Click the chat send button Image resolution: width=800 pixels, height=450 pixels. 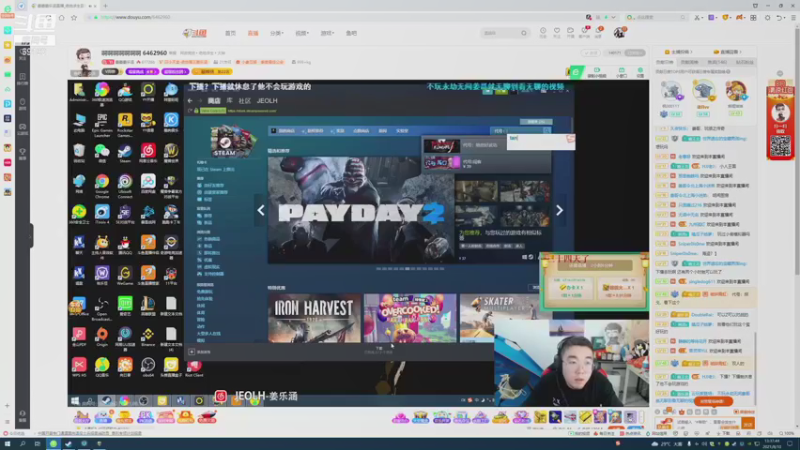(747, 424)
